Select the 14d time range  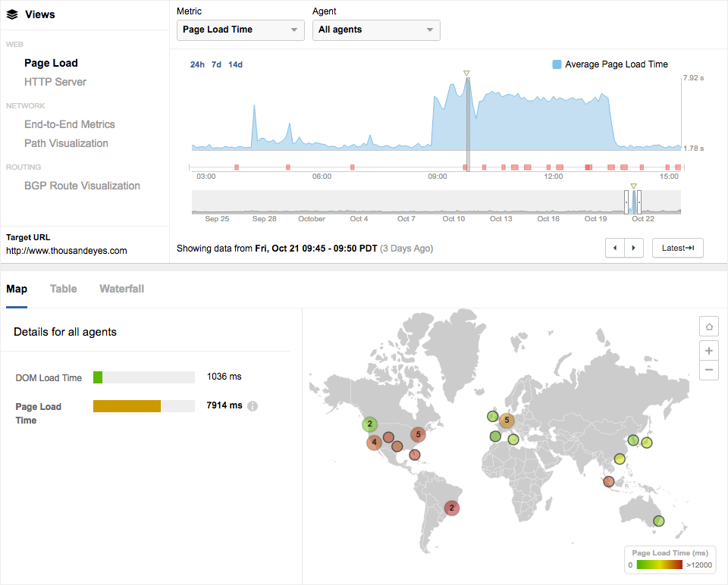[x=235, y=64]
